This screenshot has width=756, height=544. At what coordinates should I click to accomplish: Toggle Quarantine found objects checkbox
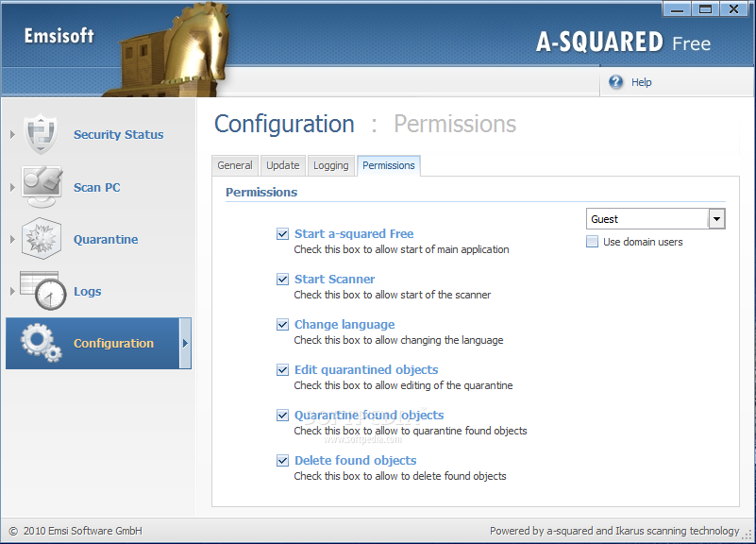pyautogui.click(x=282, y=416)
